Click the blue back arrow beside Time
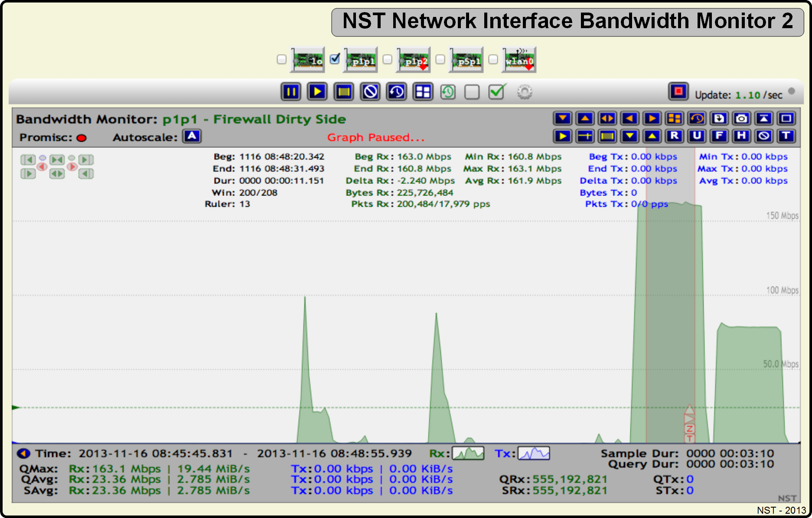Viewport: 812px width, 518px height. (x=23, y=453)
